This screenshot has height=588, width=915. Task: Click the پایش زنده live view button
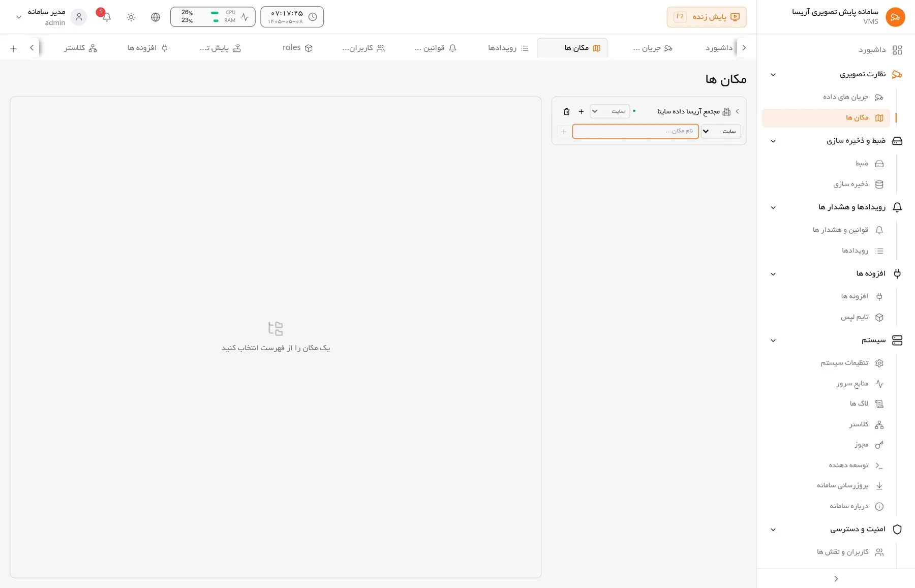click(707, 17)
